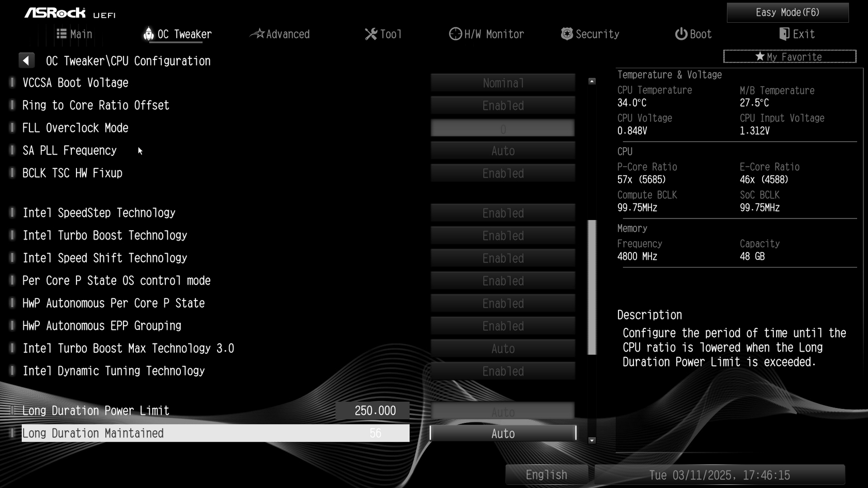Select the HwP Autonomous EPP Grouping label
Screen dimensions: 868x488
[102, 325]
